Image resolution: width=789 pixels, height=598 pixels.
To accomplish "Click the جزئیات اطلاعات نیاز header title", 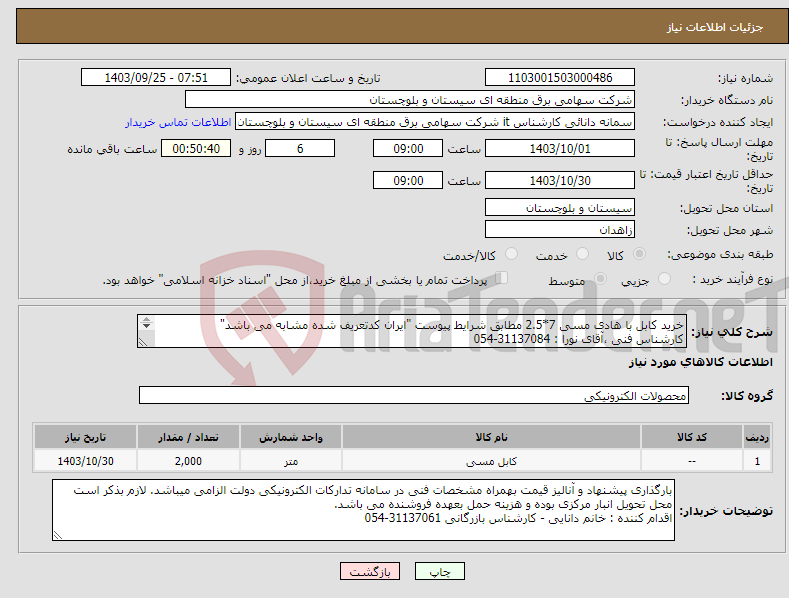I will (715, 27).
